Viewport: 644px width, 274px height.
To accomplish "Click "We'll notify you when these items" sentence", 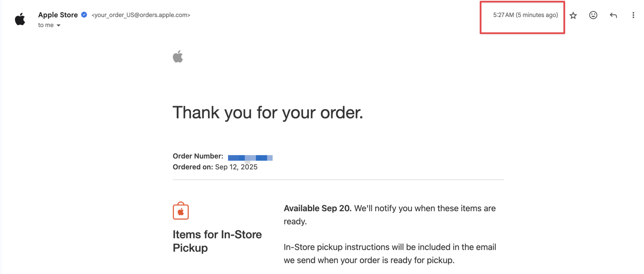I will pos(424,208).
